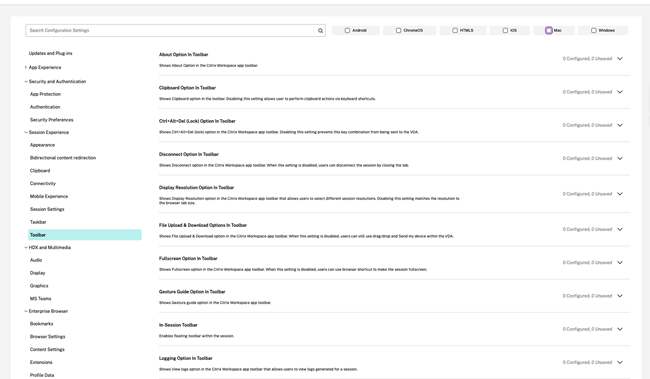Collapse the Session Experience tree node
Image resolution: width=650 pixels, height=379 pixels.
point(26,132)
